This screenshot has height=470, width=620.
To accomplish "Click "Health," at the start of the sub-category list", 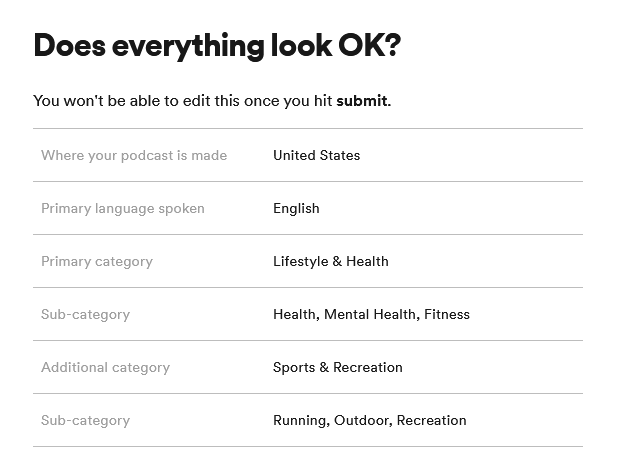I will pos(296,314).
